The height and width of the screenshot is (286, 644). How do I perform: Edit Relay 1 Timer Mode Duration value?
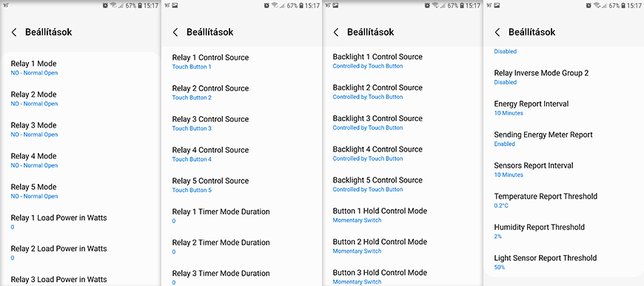point(241,216)
